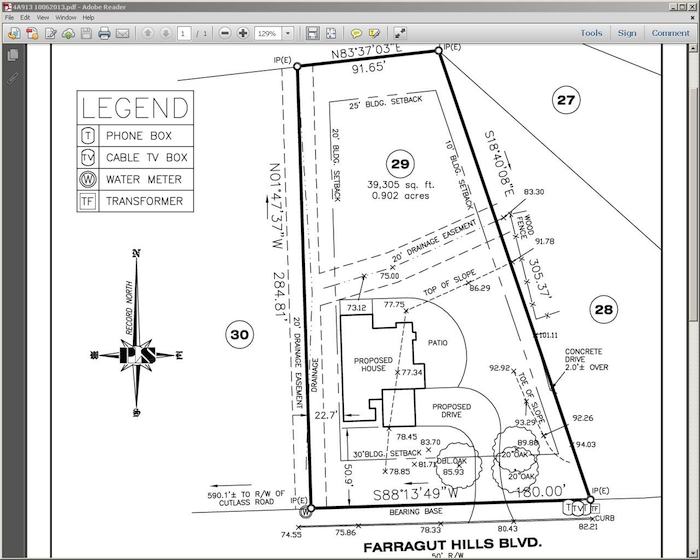Click the fit width scrolling icon
Viewport: 700px width, 560px height.
pos(312,33)
